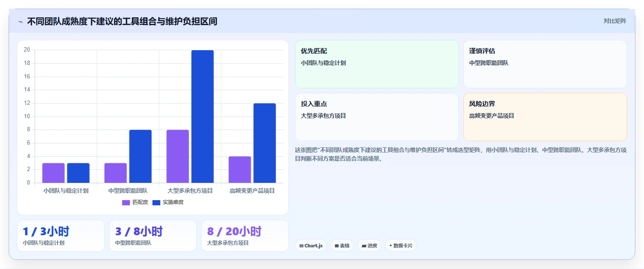Click the y-axis value 10
Screen dimensions: 644x269
(x=27, y=117)
